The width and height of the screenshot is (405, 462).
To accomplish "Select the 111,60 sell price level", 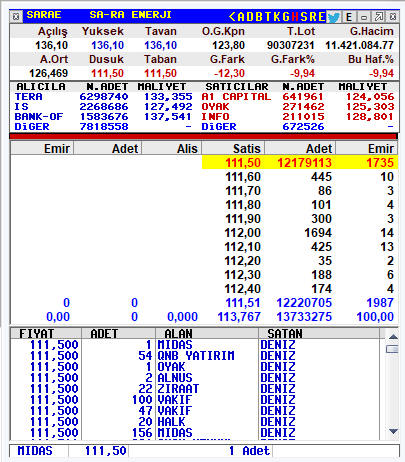I will [243, 177].
